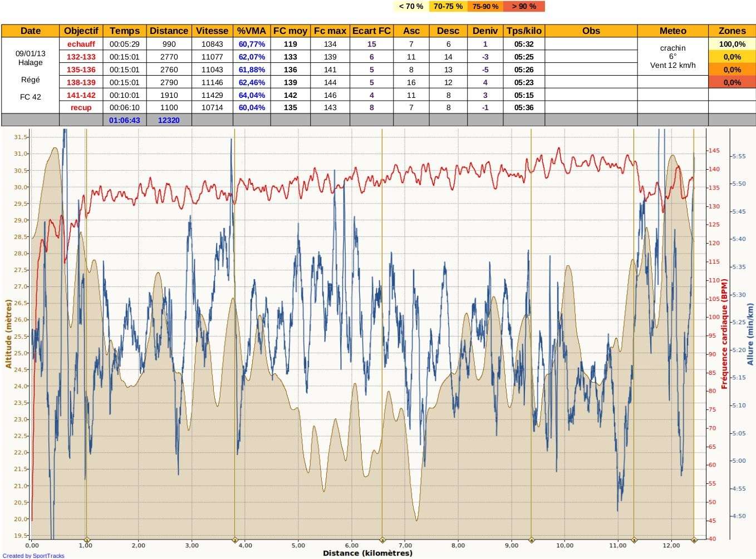The image size is (756, 559).
Task: Click the 'Vent 12 km/h' weather text
Action: tap(672, 65)
